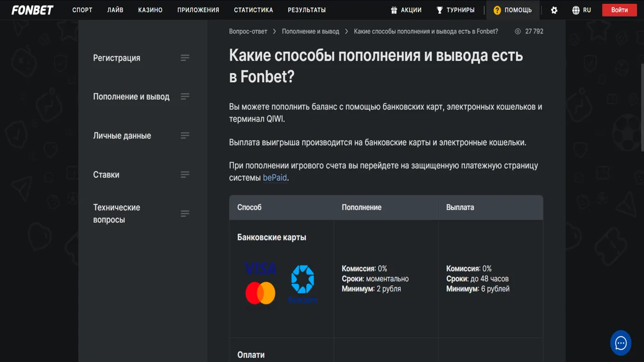Click the Минимум: 6 рублей text

(x=478, y=289)
